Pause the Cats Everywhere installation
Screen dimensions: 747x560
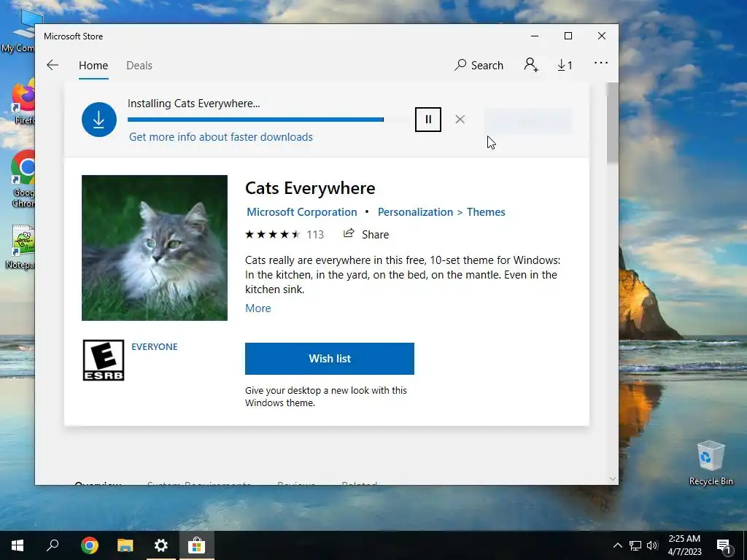click(427, 120)
